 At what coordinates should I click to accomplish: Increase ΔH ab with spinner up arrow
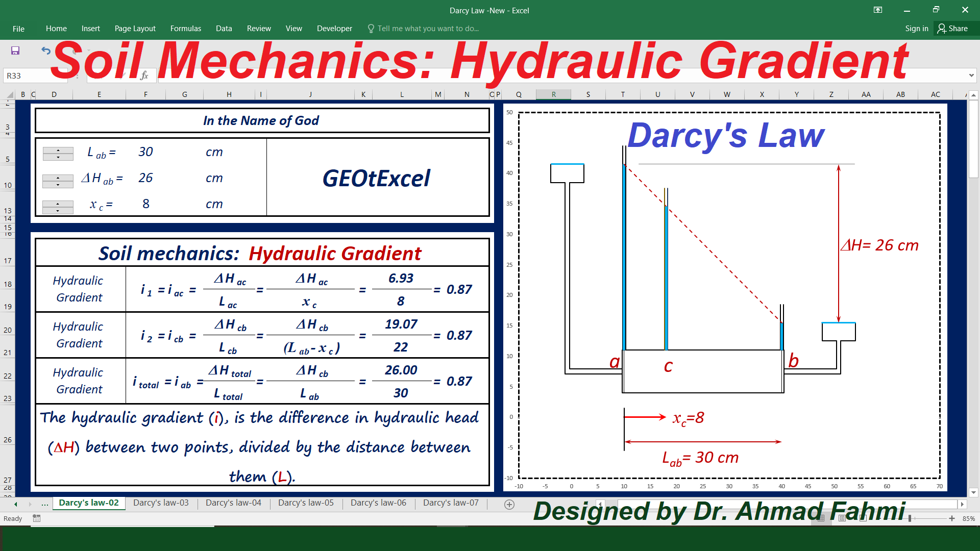(58, 178)
